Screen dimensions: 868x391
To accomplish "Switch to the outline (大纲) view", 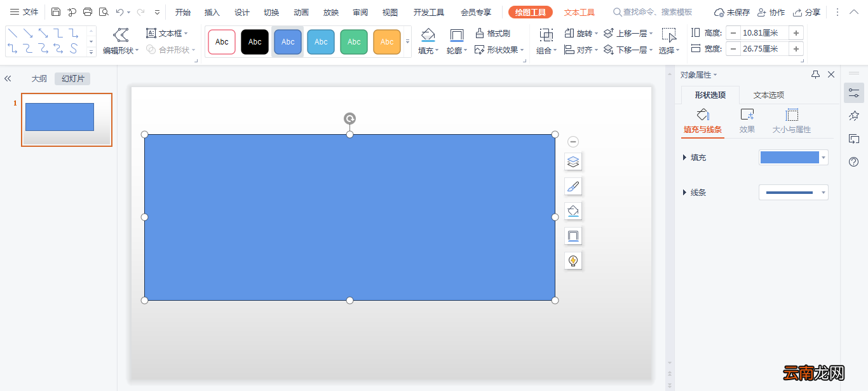I will (x=39, y=79).
